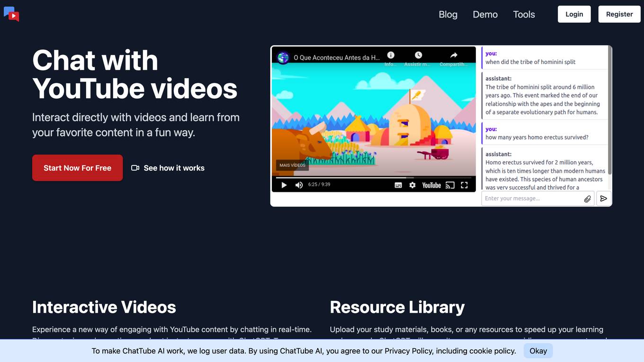Open the Demo page
The image size is (644, 362).
pyautogui.click(x=485, y=14)
